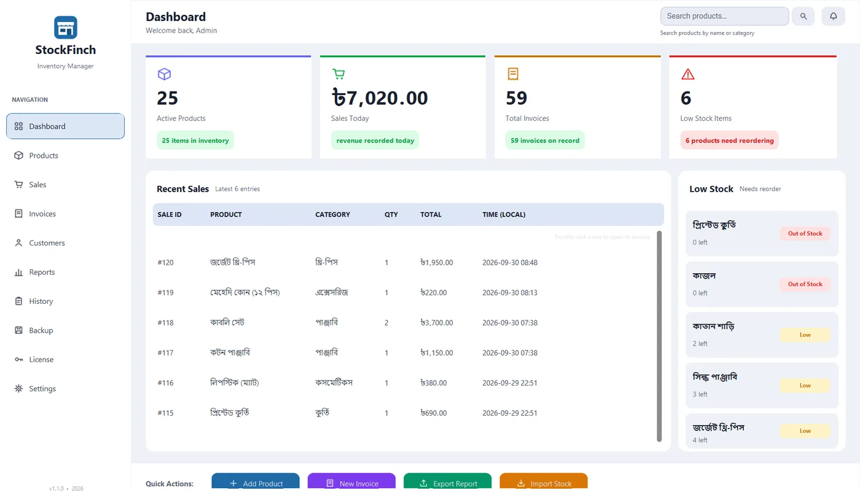Open the Sales page from sidebar
The width and height of the screenshot is (860, 504).
pos(66,184)
